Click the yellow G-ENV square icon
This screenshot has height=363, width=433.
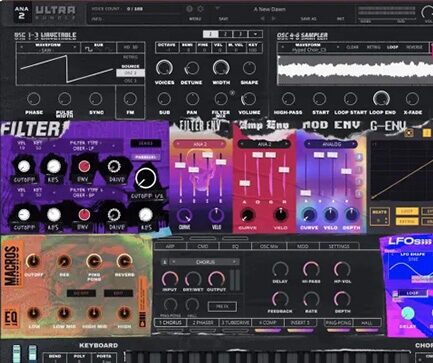click(427, 133)
